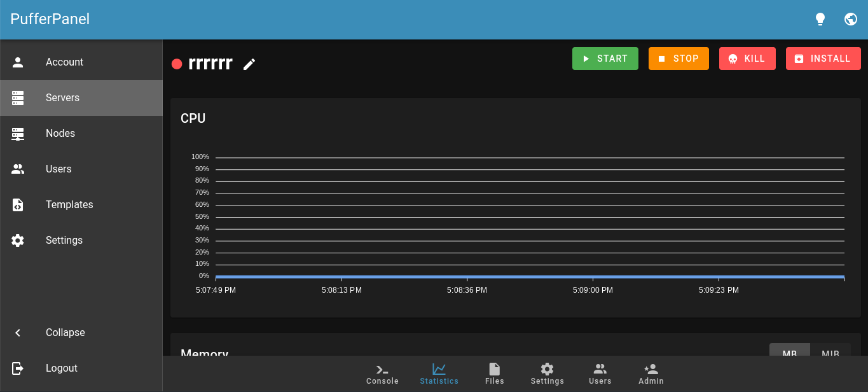Collapse the left sidebar
The image size is (868, 392).
pyautogui.click(x=65, y=332)
